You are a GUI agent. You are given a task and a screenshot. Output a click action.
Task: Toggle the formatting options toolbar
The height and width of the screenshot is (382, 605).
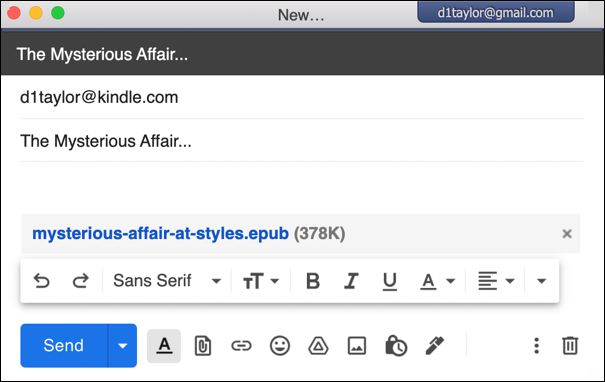(164, 346)
